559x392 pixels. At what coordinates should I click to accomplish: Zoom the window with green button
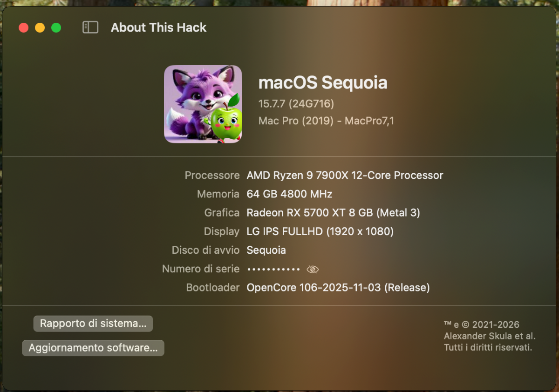(x=56, y=28)
